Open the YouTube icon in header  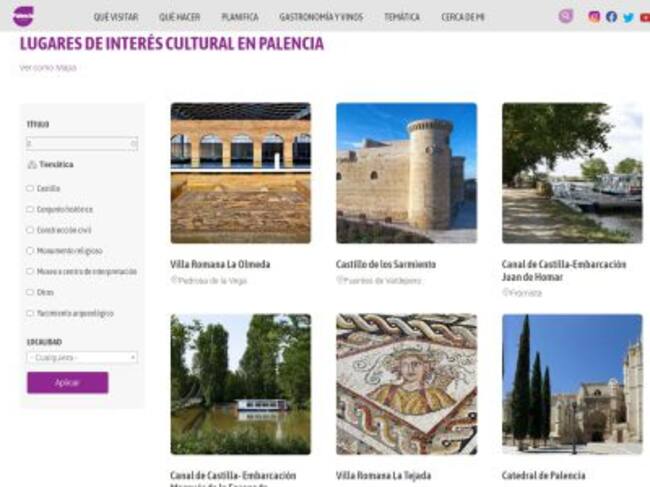click(645, 17)
